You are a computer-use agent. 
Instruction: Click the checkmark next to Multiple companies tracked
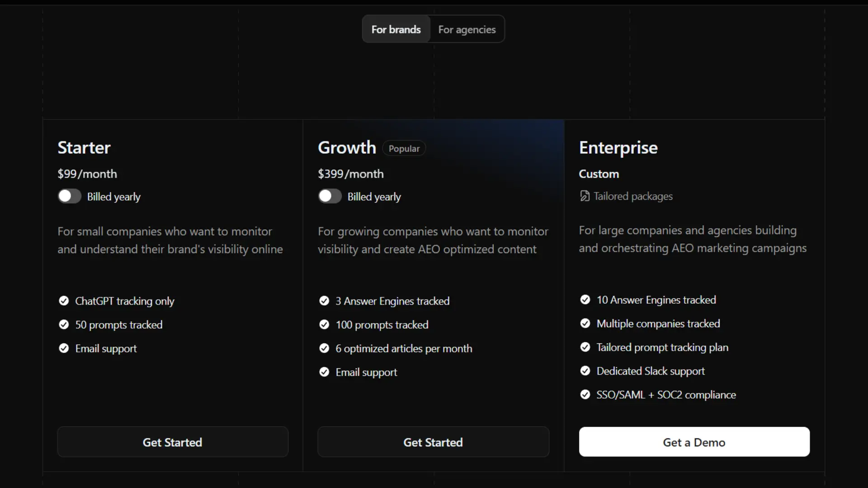click(585, 323)
